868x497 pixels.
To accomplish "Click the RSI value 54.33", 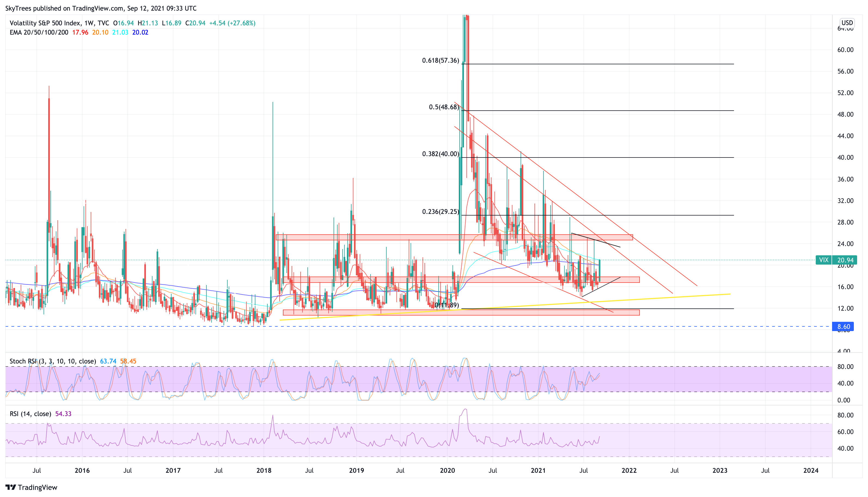I will click(63, 414).
